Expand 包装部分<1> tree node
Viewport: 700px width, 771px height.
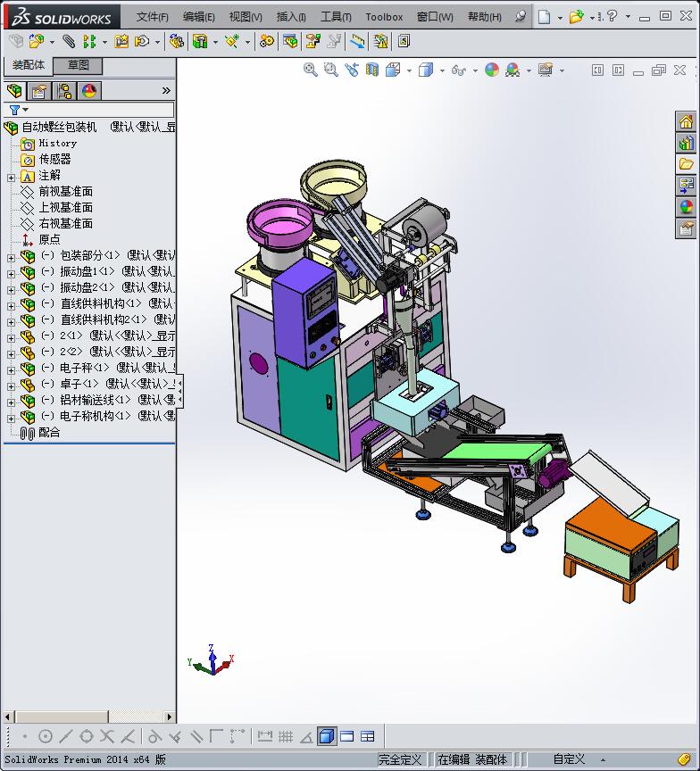[x=11, y=258]
